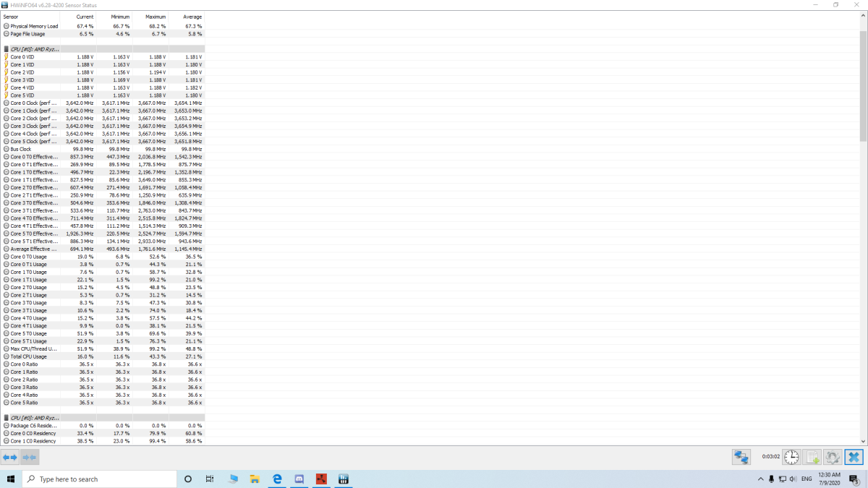The height and width of the screenshot is (488, 868).
Task: Click the Average column header
Action: pos(187,16)
